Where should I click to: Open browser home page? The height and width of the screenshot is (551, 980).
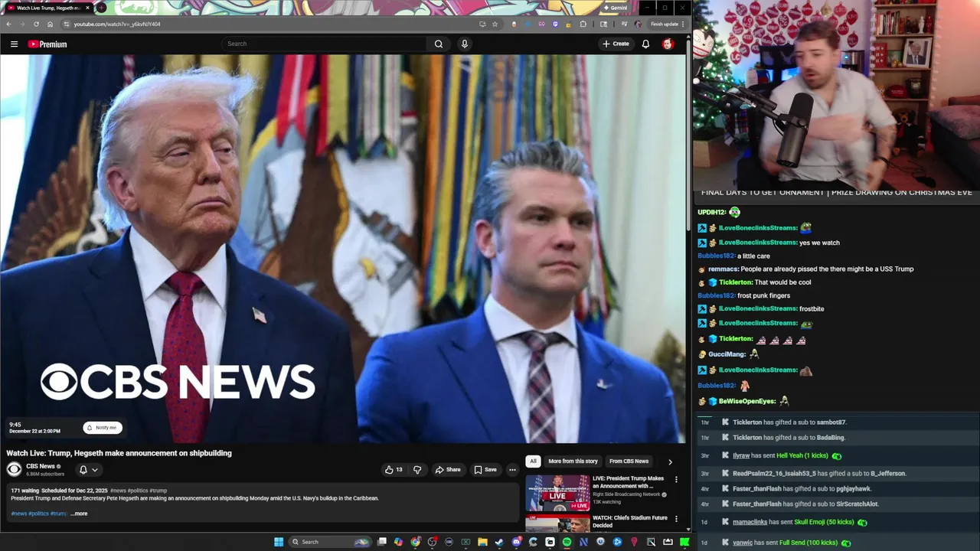50,24
